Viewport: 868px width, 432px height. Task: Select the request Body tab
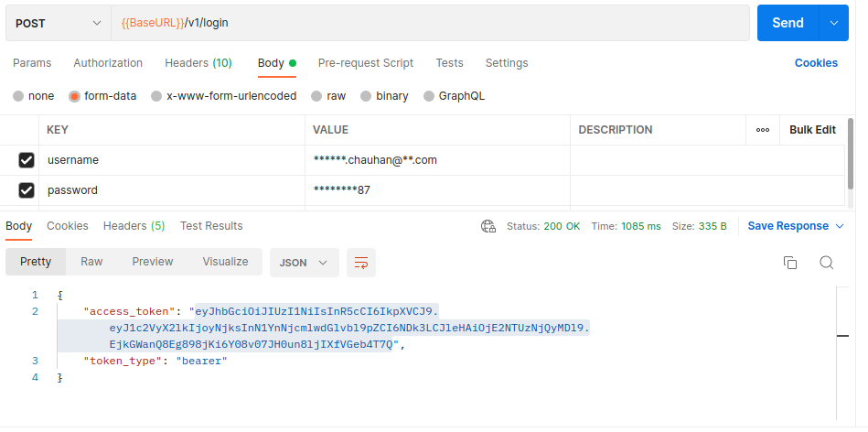click(277, 63)
